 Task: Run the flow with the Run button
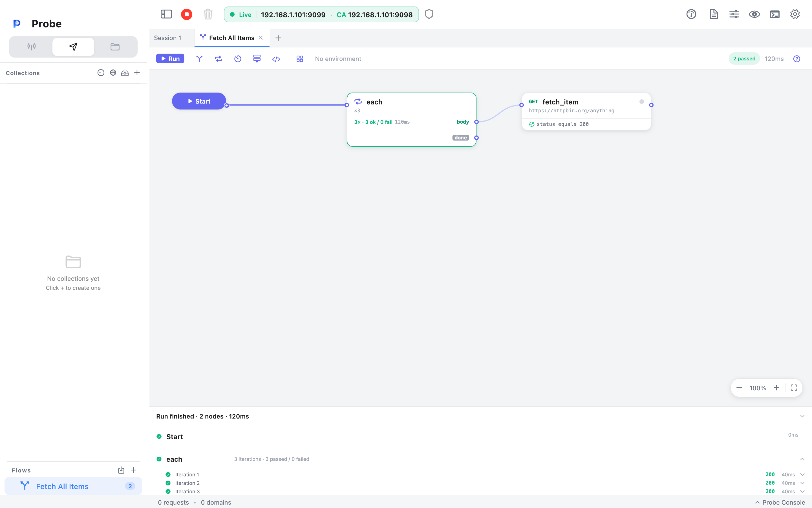pos(170,58)
